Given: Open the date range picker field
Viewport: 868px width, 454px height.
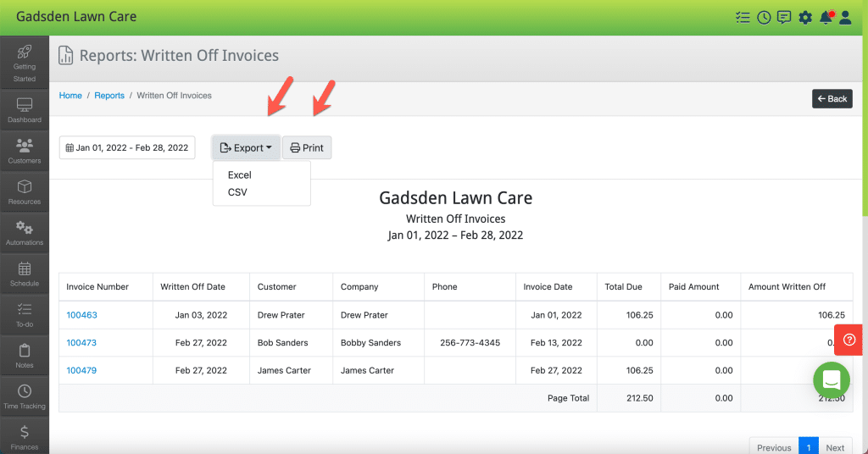Looking at the screenshot, I should [x=127, y=147].
